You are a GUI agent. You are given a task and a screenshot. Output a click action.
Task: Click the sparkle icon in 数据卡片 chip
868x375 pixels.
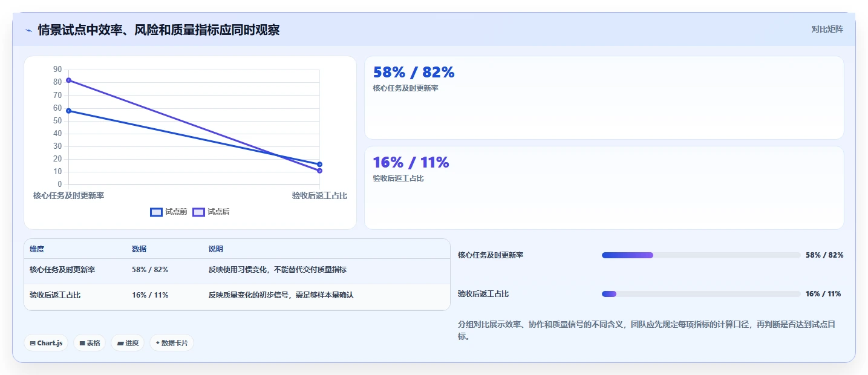point(157,343)
